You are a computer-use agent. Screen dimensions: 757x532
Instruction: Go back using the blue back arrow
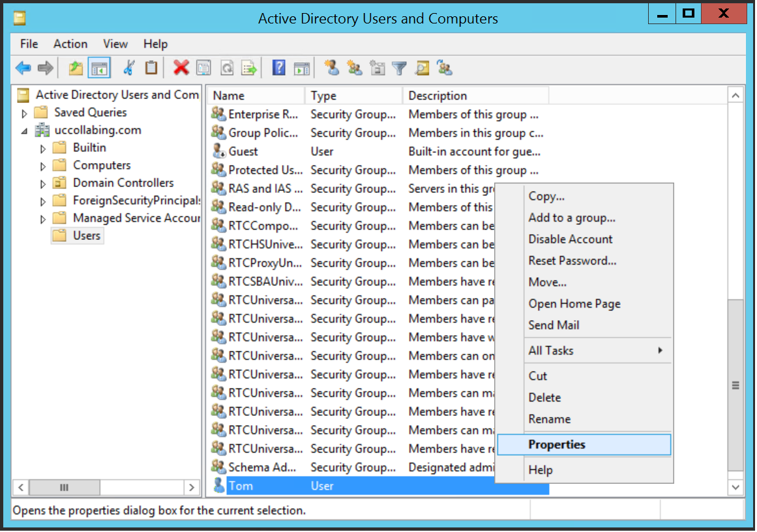tap(23, 68)
